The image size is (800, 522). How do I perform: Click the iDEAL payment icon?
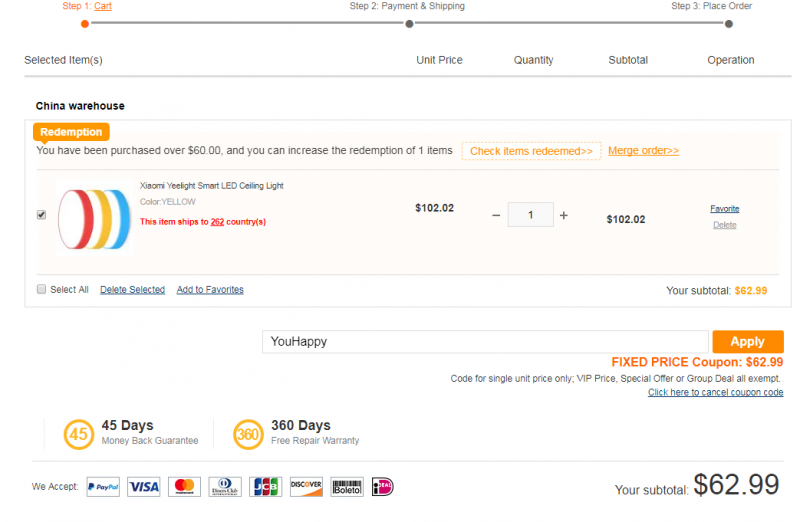(x=383, y=487)
